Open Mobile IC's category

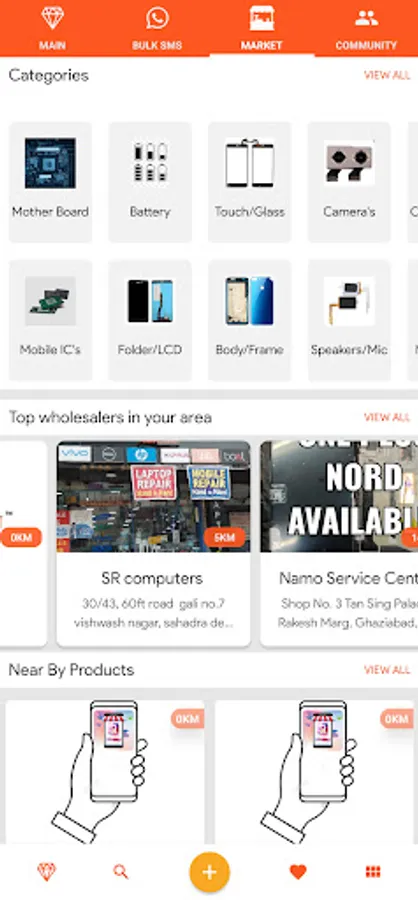pos(51,320)
